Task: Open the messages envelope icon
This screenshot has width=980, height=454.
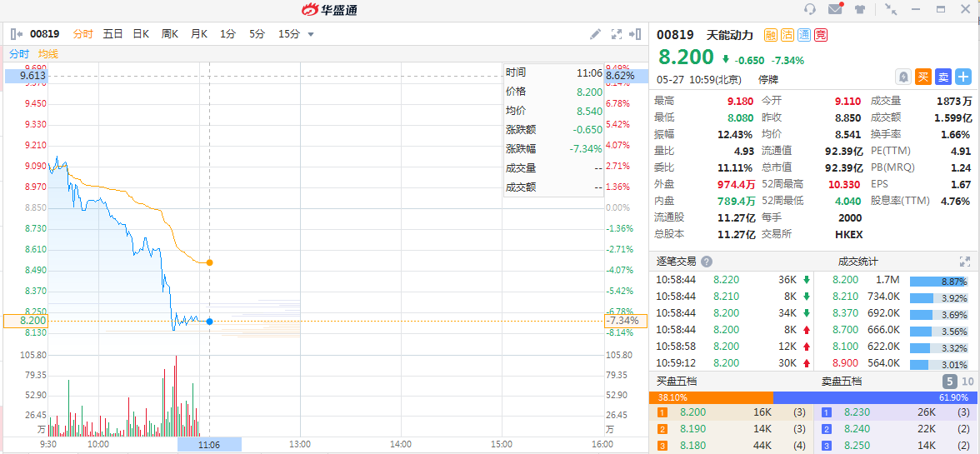Action: (835, 9)
